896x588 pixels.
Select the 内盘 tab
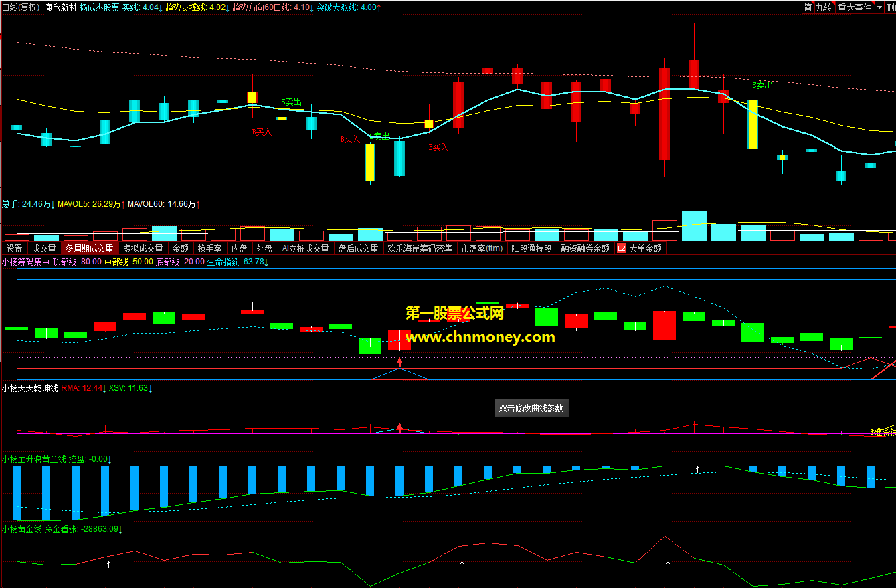click(x=239, y=248)
